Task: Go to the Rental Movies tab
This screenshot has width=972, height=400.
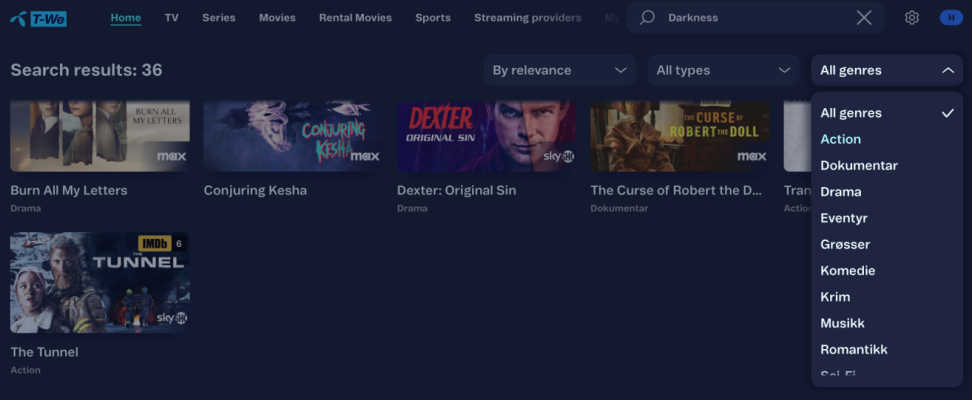Action: (355, 18)
